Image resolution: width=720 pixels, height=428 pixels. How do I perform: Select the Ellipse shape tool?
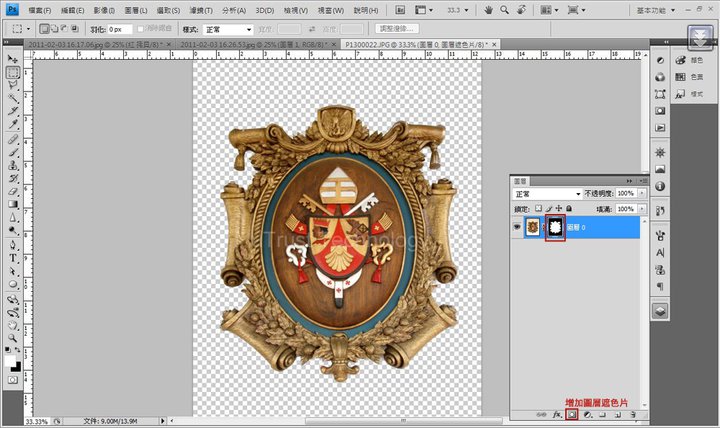tap(13, 284)
